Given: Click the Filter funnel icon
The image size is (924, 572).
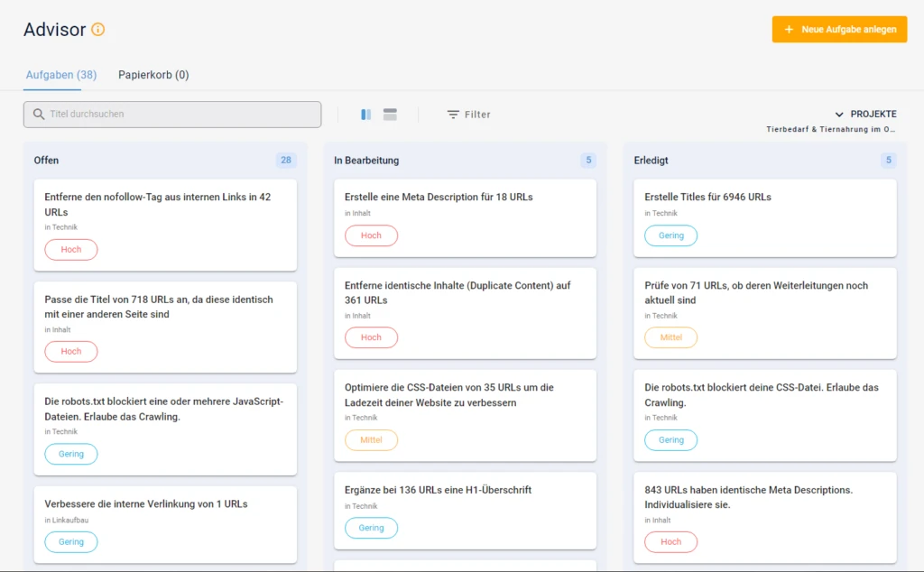Looking at the screenshot, I should [x=453, y=115].
